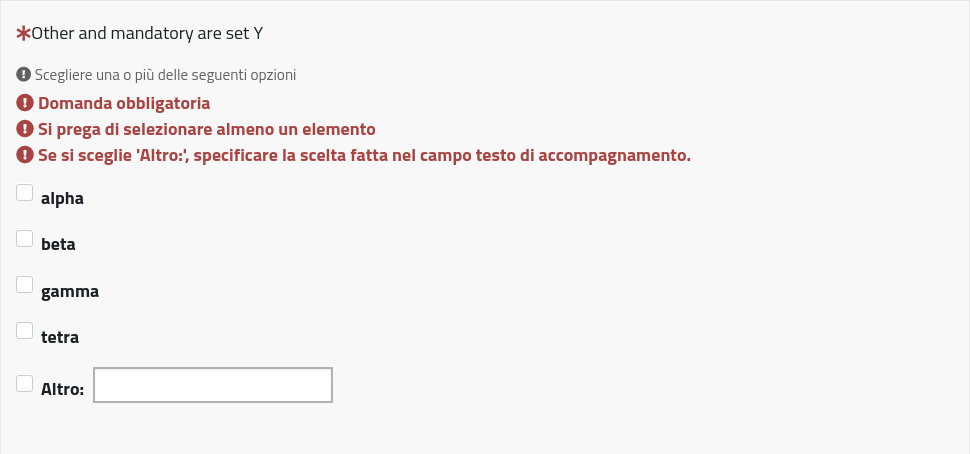970x454 pixels.
Task: Click the error icon beside 'Domanda obbligatoria'
Action: [x=25, y=103]
